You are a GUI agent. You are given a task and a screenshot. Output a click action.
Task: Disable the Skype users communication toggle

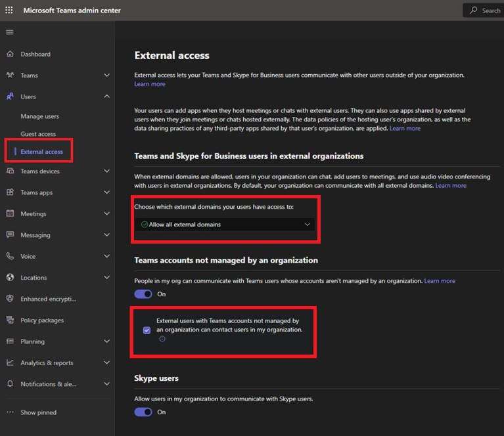(x=143, y=412)
